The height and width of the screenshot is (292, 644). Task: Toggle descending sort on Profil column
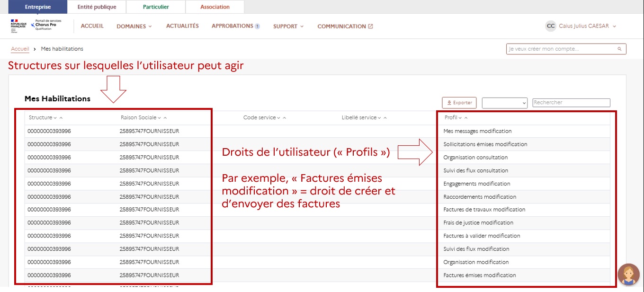coord(459,117)
